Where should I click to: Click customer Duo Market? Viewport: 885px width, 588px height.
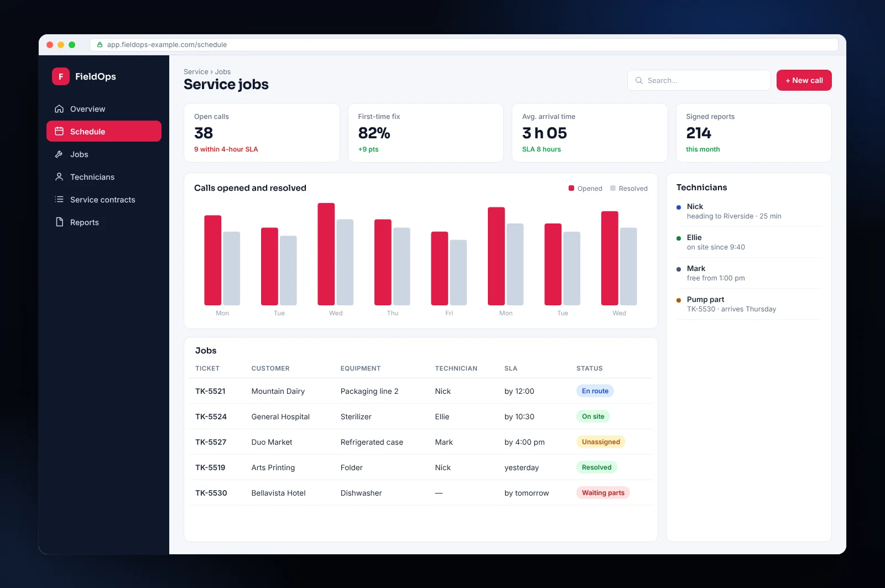click(272, 442)
